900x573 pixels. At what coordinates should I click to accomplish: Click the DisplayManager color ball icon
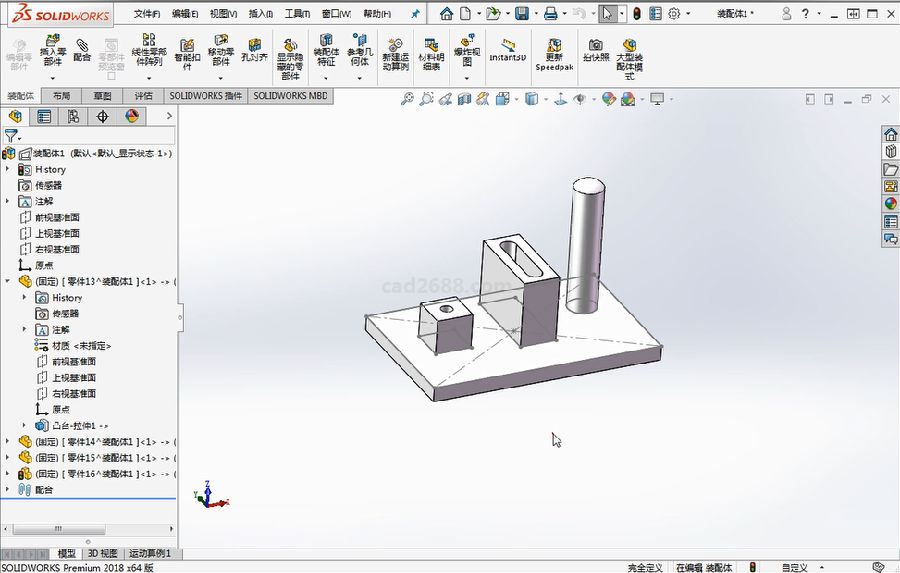click(132, 117)
